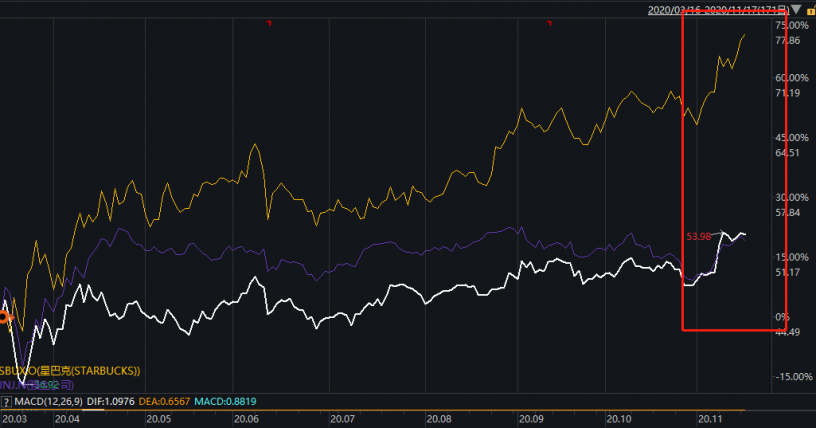Open the date range dropdown triangle
The height and width of the screenshot is (428, 816).
click(795, 10)
